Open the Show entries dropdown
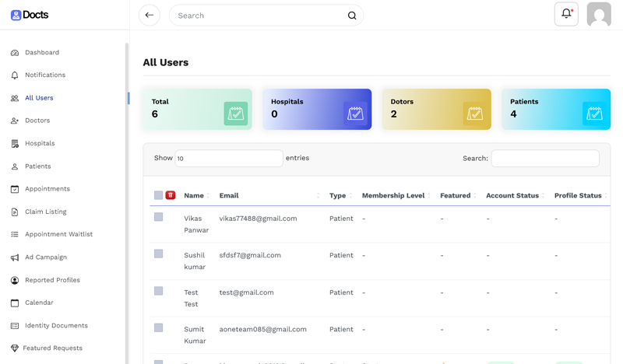Viewport: 623px width, 364px height. click(x=229, y=159)
